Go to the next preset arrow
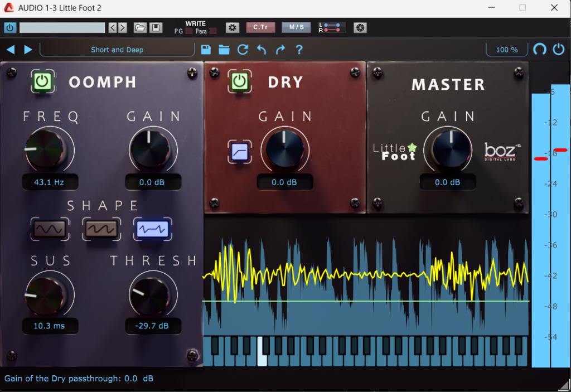 (x=28, y=50)
